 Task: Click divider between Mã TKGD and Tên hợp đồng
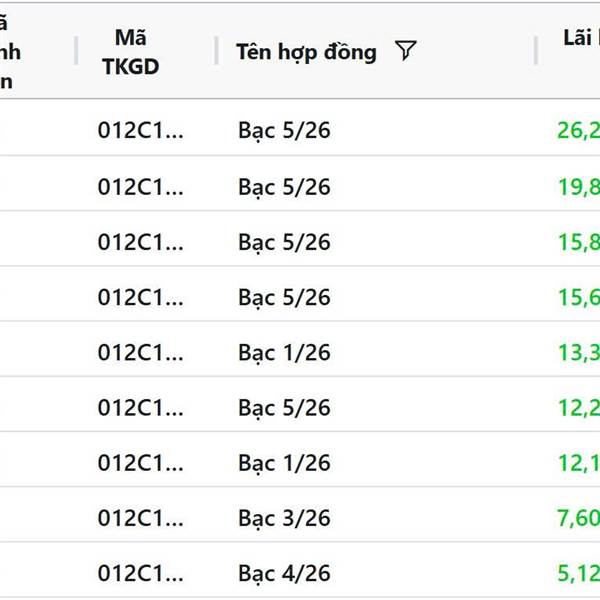[216, 52]
